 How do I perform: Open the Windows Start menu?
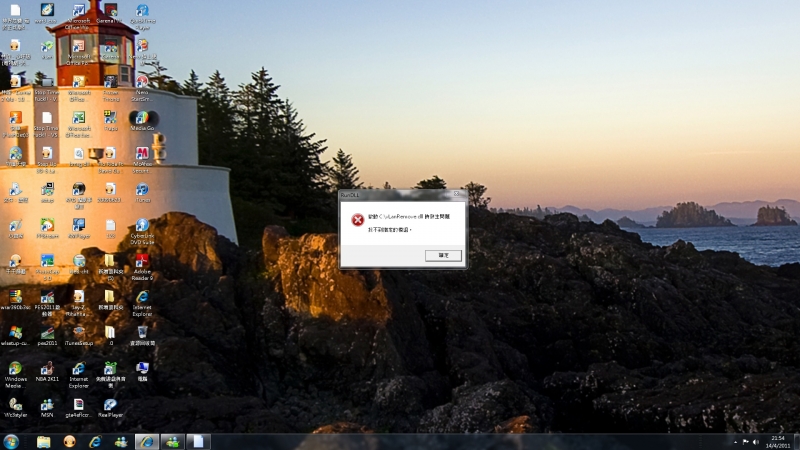11,441
